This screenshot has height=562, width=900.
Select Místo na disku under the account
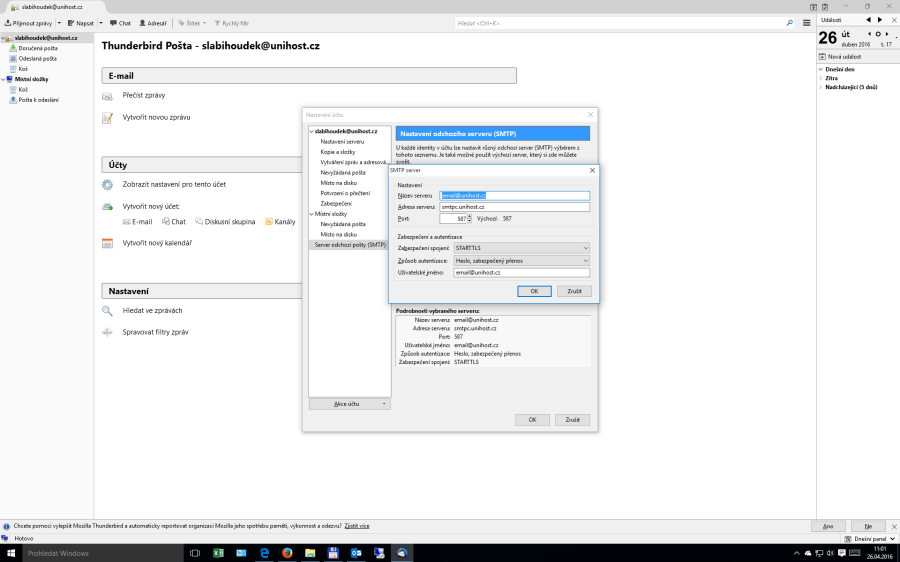[x=339, y=183]
